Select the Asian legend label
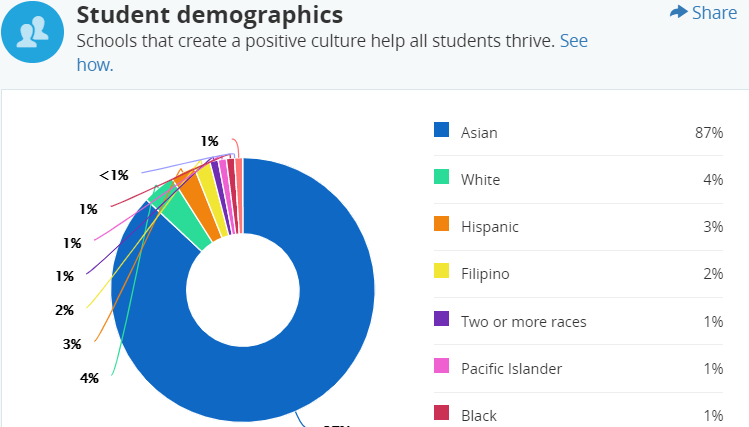Viewport: 749px width, 427px height. pos(479,132)
